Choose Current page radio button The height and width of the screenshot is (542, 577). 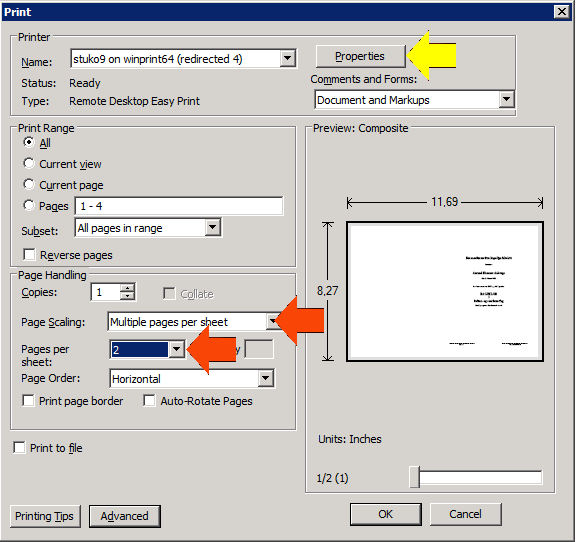(x=29, y=184)
